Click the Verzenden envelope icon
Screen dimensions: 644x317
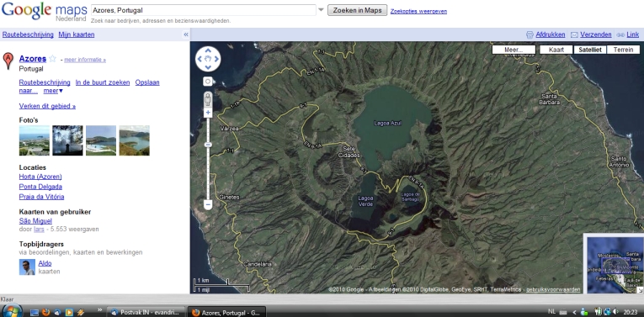[x=575, y=34]
